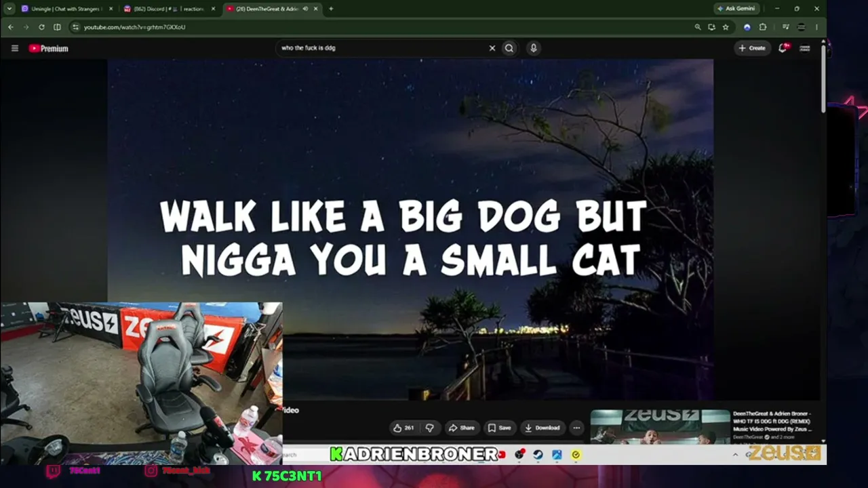Toggle the split view button
868x488 pixels.
57,27
